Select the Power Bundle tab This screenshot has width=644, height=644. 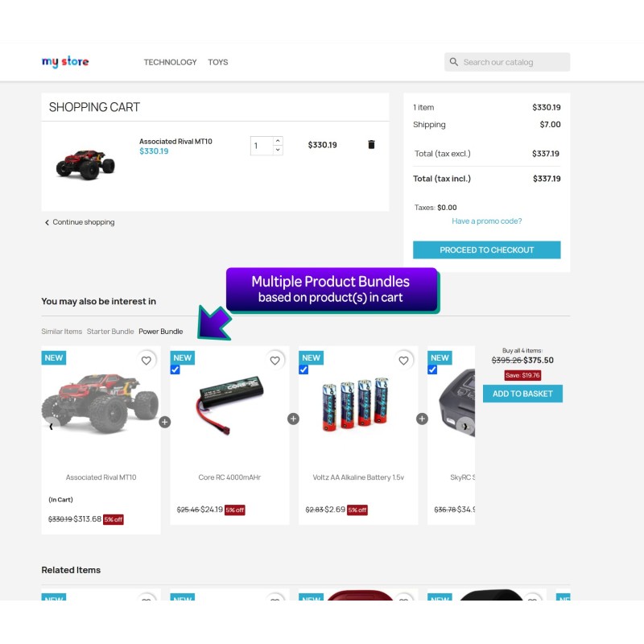pos(160,332)
